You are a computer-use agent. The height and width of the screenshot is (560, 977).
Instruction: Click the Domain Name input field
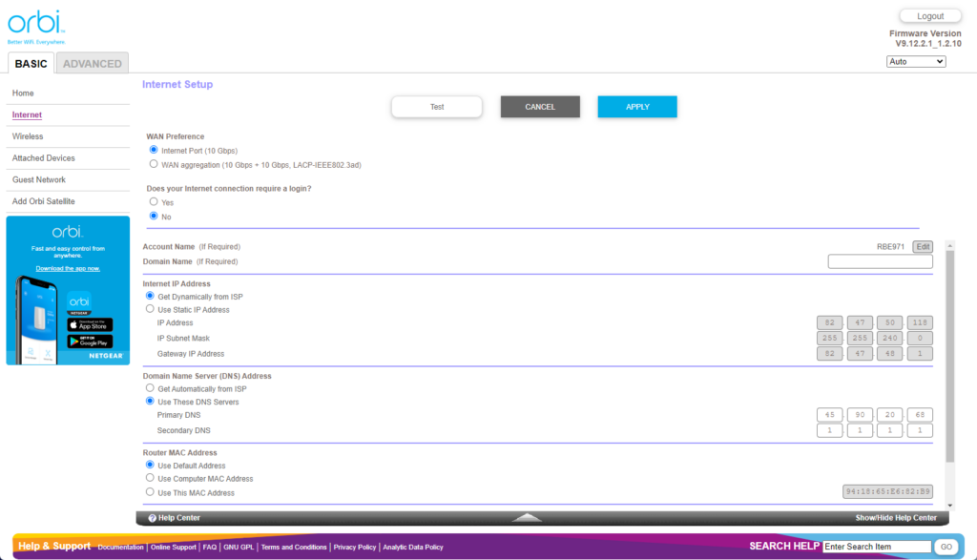(880, 261)
